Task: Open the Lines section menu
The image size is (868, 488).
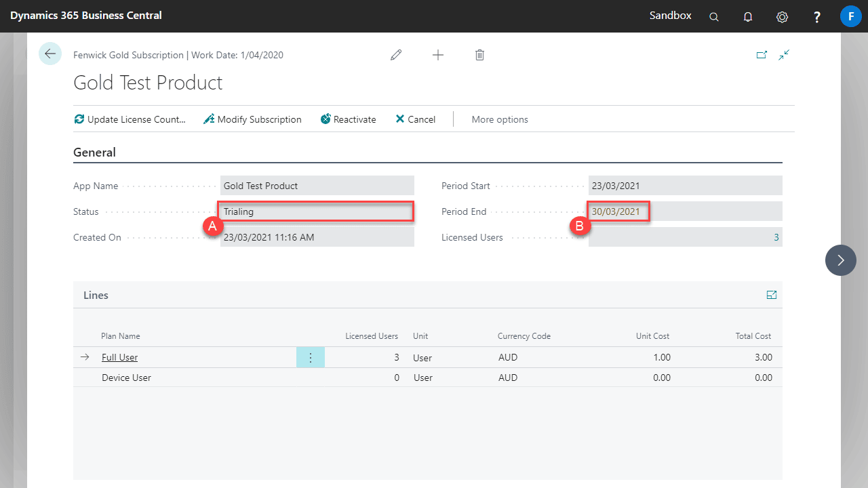Action: point(96,296)
